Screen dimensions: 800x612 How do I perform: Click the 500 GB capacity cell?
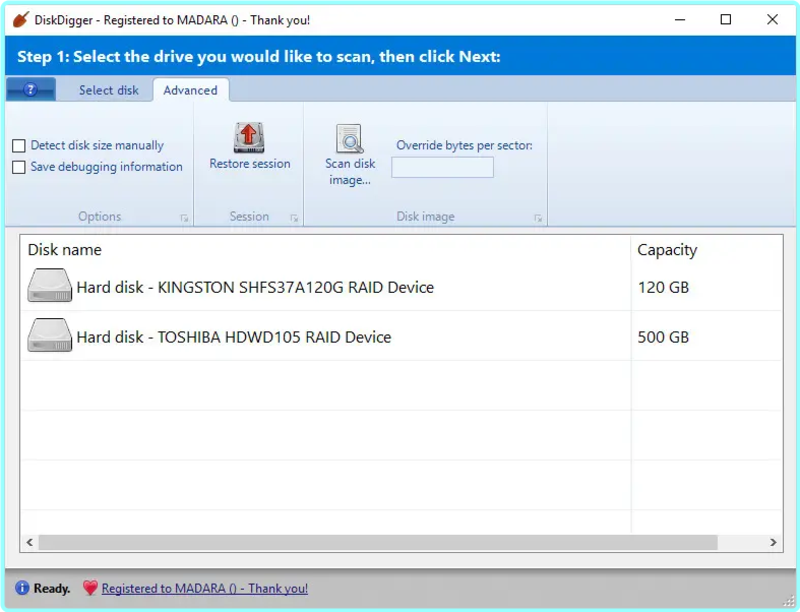(663, 337)
